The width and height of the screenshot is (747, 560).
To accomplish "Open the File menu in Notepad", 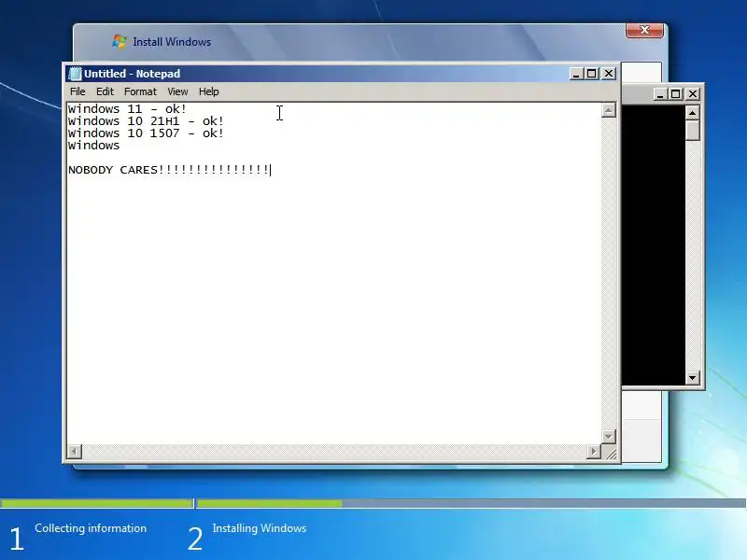I will 78,91.
